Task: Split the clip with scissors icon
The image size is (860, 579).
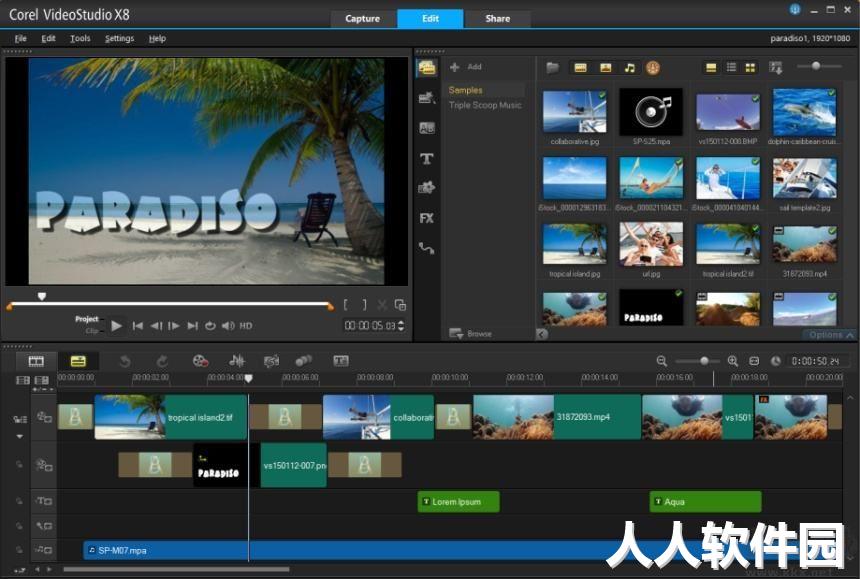Action: [x=382, y=305]
